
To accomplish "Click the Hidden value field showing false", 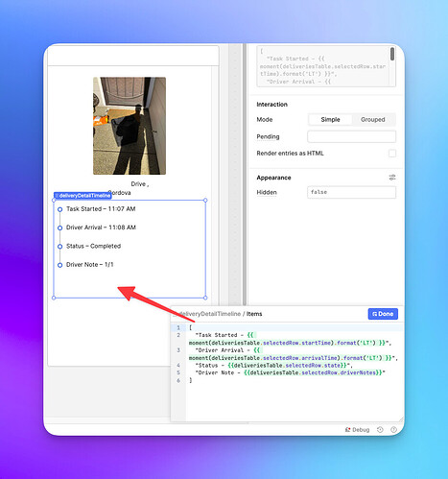I will [351, 192].
